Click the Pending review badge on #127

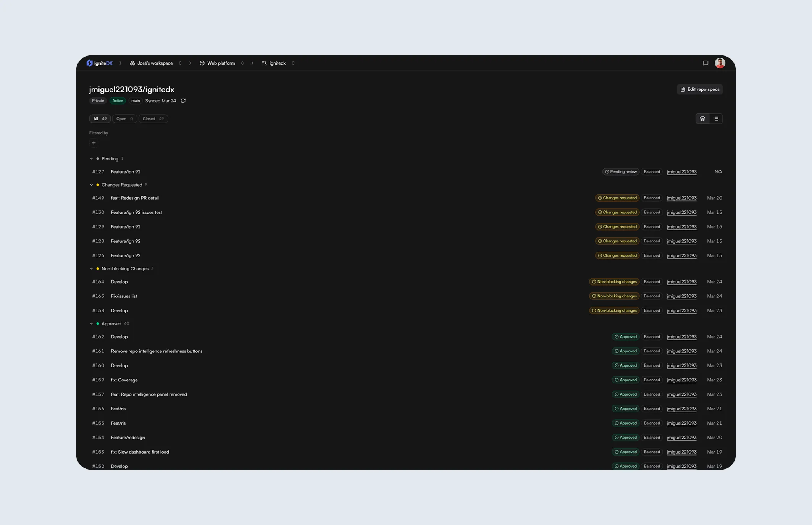pyautogui.click(x=621, y=172)
